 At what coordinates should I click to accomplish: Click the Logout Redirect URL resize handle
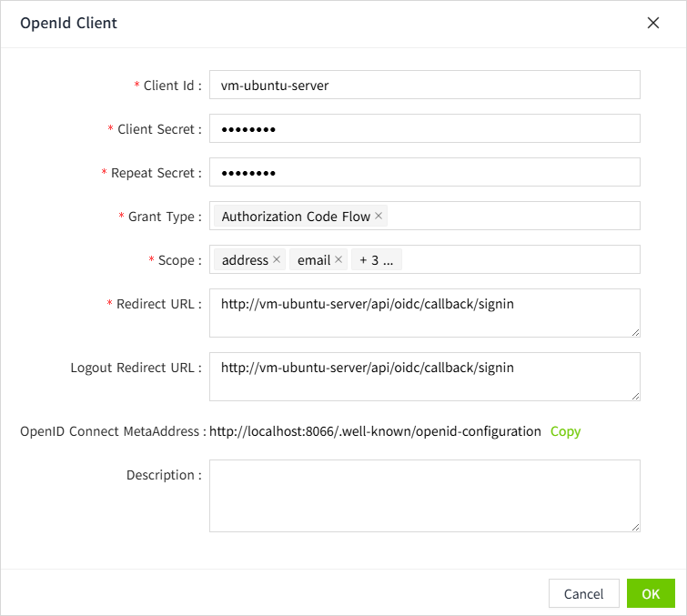pos(635,396)
